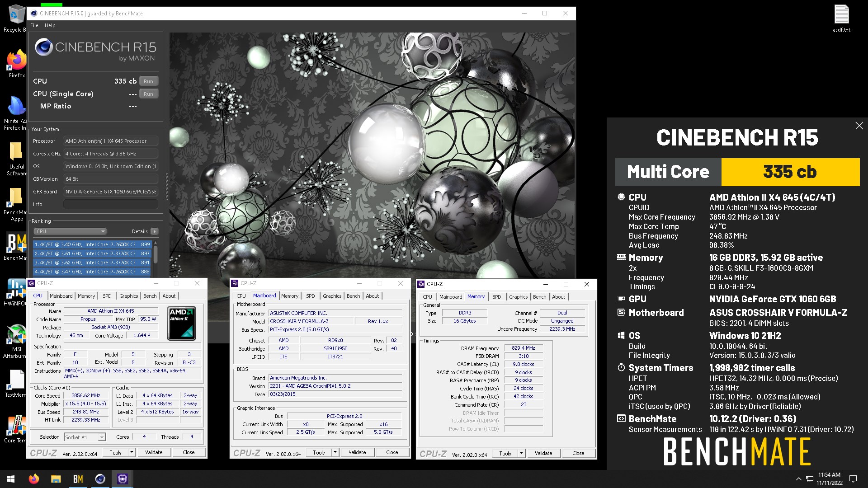Switch to CPU tab in middle CPU-Z window
The image size is (868, 488).
coord(241,296)
